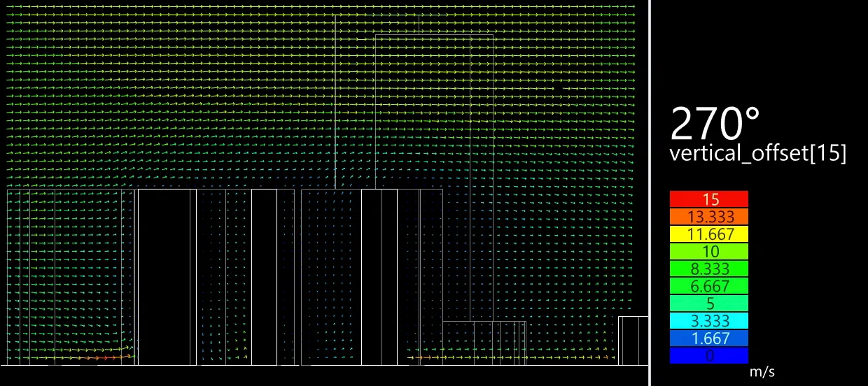Click the lime 10 legend swatch
Screen dimensions: 868x386
click(709, 251)
